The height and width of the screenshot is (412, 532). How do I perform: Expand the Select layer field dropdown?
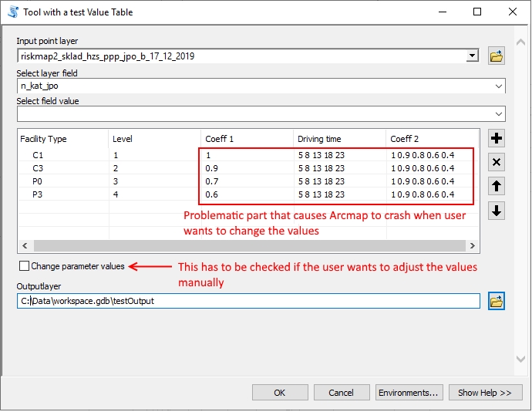click(x=498, y=86)
